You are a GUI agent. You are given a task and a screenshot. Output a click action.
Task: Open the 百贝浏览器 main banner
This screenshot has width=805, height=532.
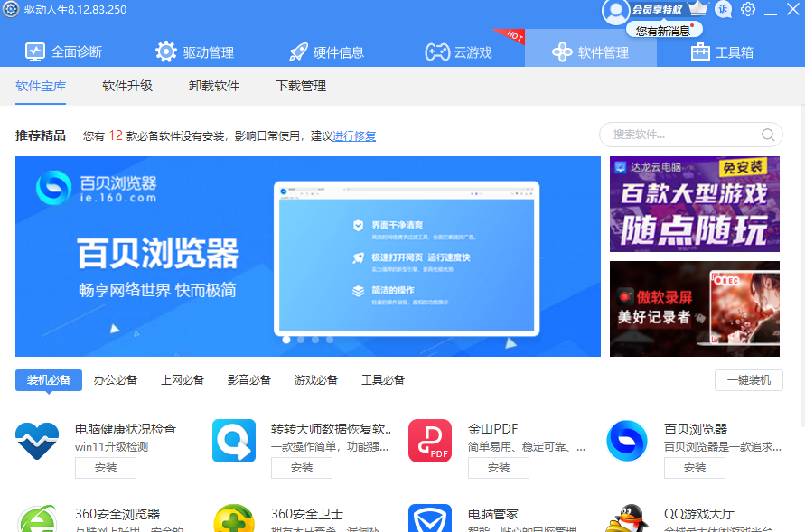tap(308, 256)
